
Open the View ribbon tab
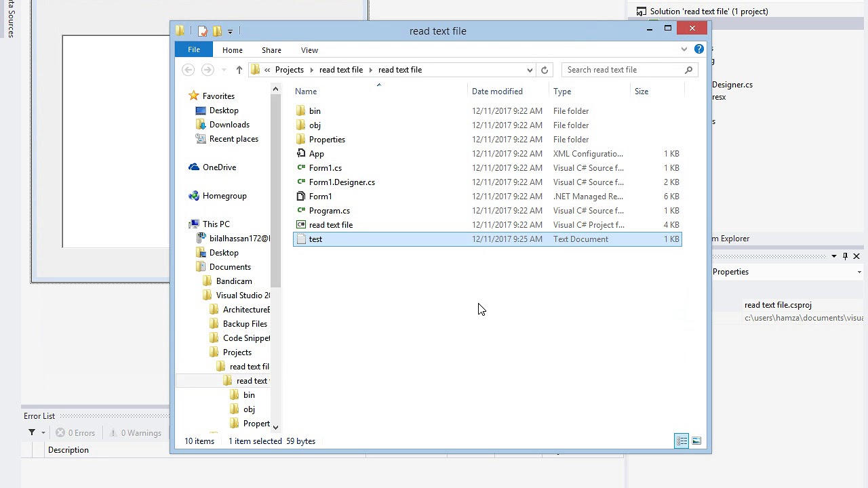click(309, 50)
